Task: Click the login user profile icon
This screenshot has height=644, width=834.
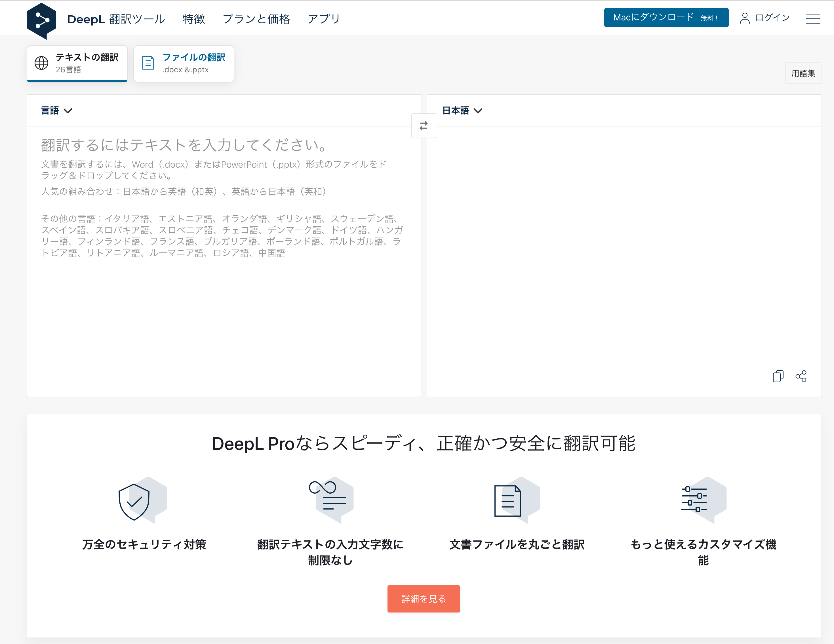Action: (745, 18)
